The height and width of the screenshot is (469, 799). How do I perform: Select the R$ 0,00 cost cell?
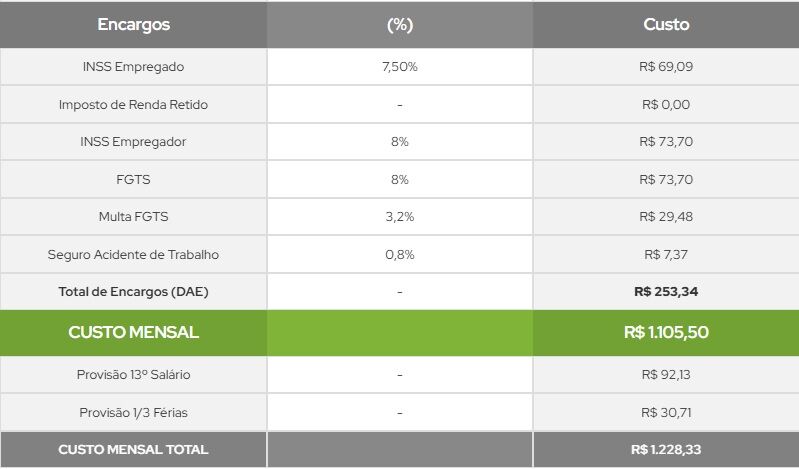pyautogui.click(x=666, y=104)
